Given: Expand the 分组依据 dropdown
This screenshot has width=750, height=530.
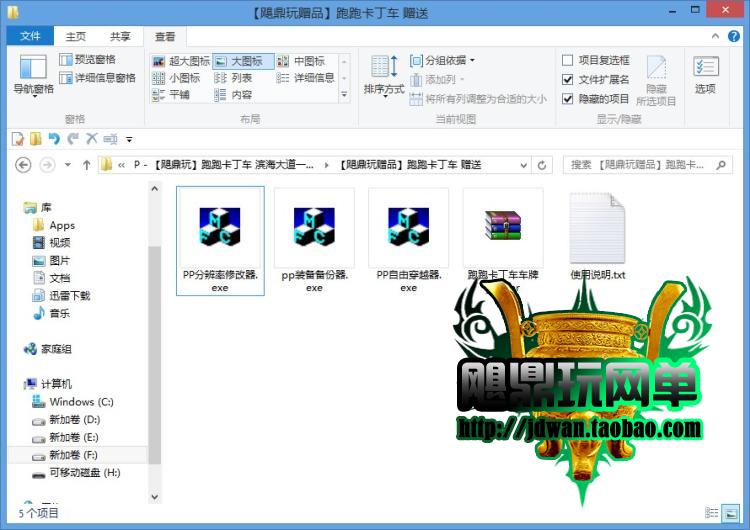Looking at the screenshot, I should [x=447, y=61].
